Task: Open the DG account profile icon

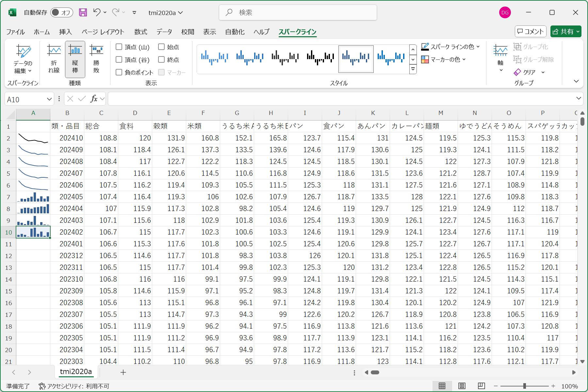Action: click(x=505, y=12)
